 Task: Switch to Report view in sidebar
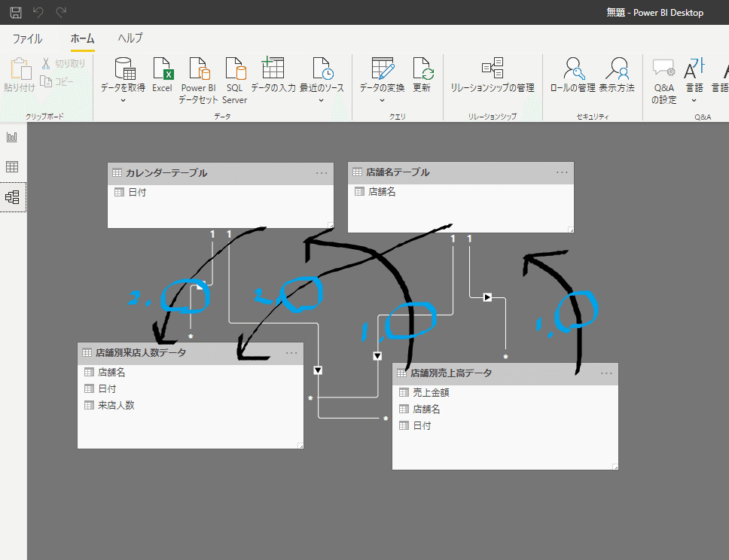[12, 137]
